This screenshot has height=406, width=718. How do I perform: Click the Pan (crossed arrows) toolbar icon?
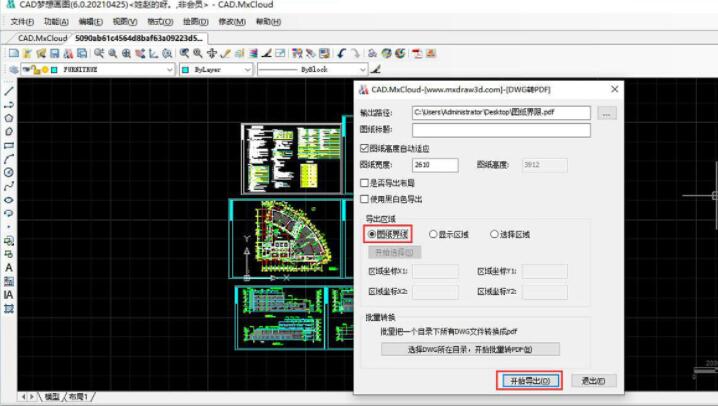click(212, 54)
